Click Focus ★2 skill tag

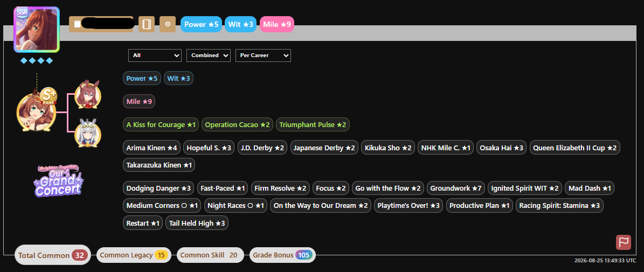click(x=331, y=189)
